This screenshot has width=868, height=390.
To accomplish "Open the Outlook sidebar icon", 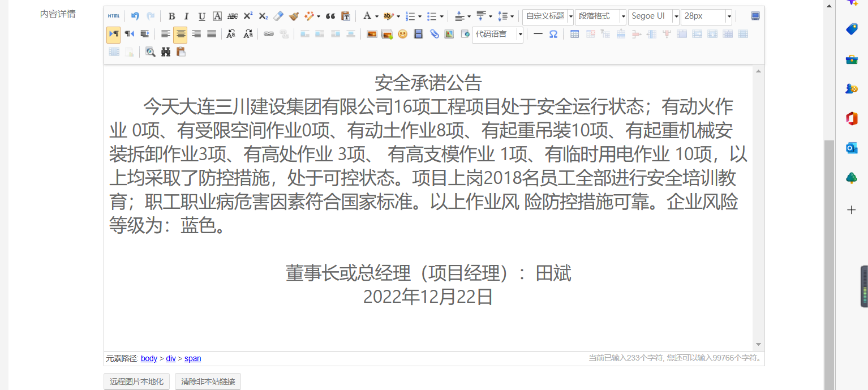I will (852, 148).
